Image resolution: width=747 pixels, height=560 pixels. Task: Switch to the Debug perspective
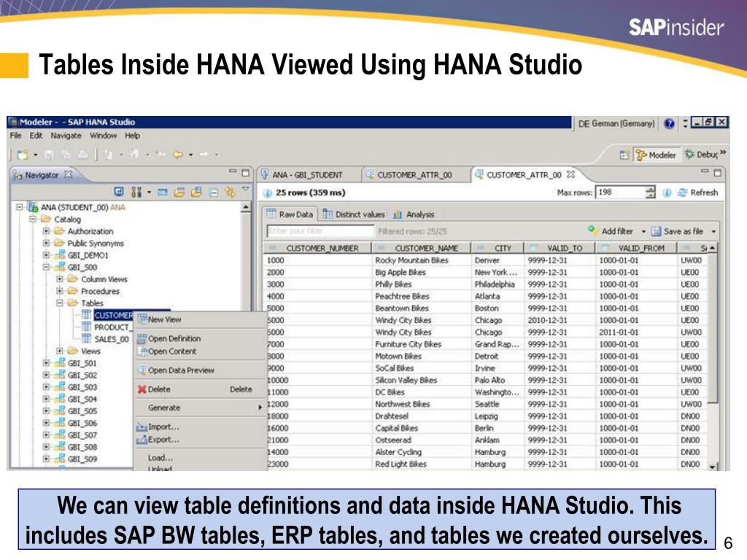point(701,155)
